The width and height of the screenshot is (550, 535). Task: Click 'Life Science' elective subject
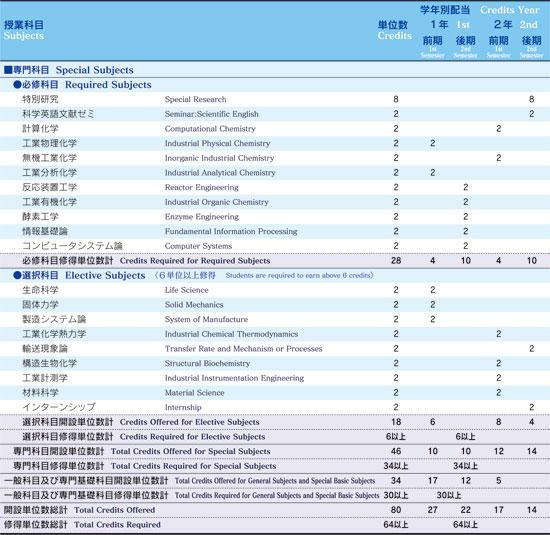(187, 290)
